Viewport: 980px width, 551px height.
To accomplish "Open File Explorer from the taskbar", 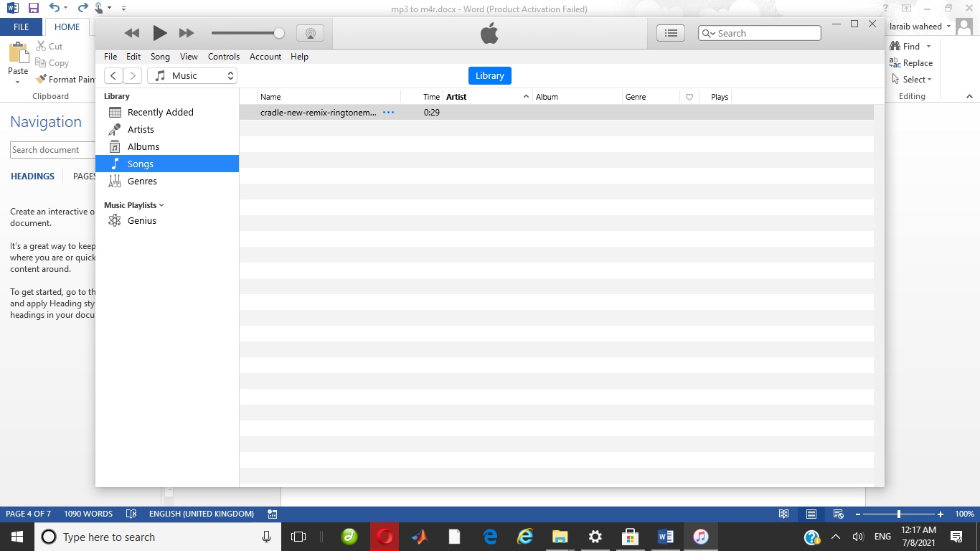I will pyautogui.click(x=560, y=537).
